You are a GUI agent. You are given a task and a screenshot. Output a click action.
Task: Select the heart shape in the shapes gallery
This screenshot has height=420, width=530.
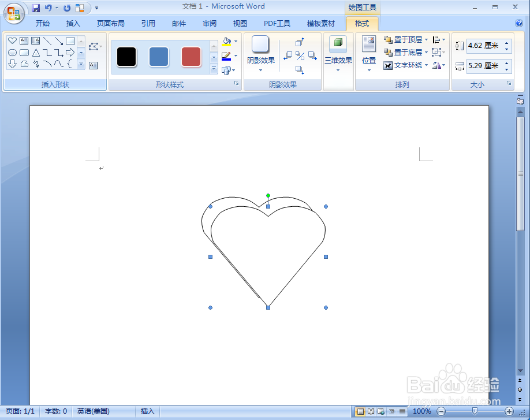point(12,41)
